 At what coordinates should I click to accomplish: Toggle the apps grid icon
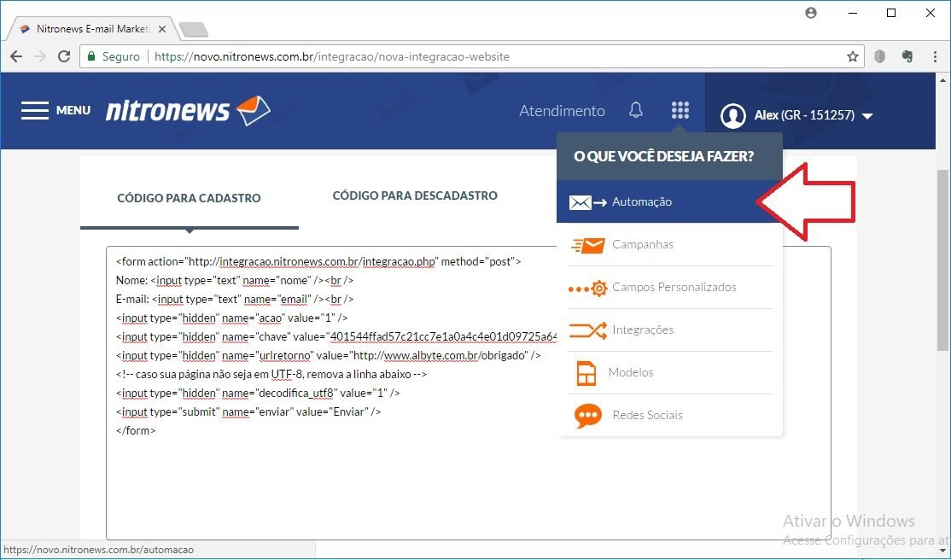point(680,110)
